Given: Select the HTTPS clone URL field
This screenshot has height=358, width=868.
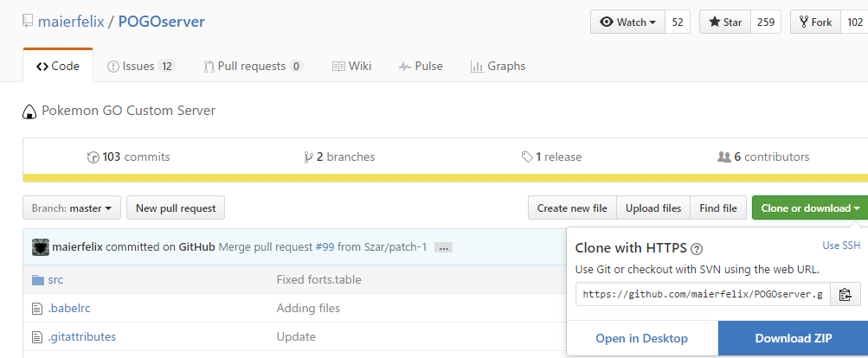Looking at the screenshot, I should tap(703, 294).
